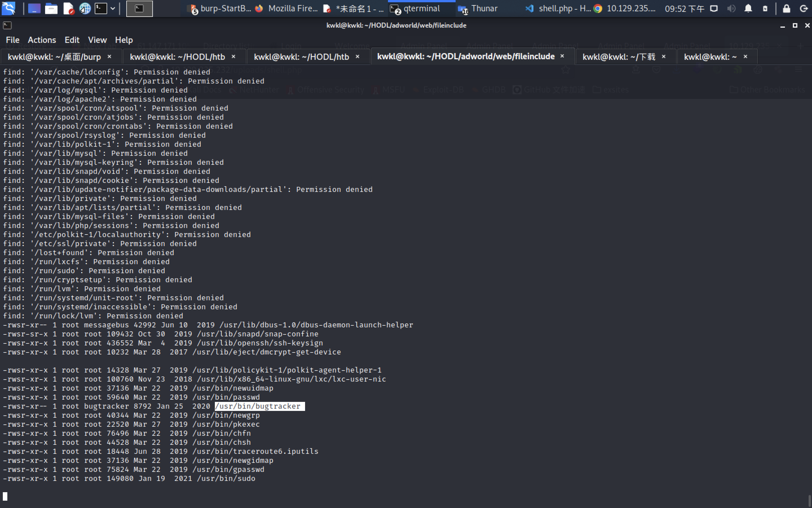Screen dimensions: 812x508
Task: Switch to shell.php VS Code window
Action: pyautogui.click(x=558, y=8)
